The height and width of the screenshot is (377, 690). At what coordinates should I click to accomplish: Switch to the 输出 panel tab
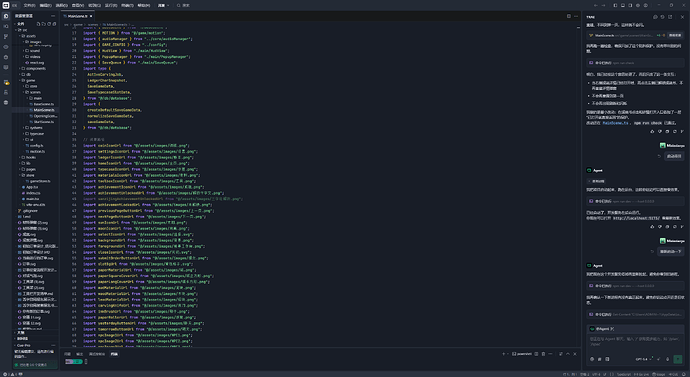pos(80,354)
